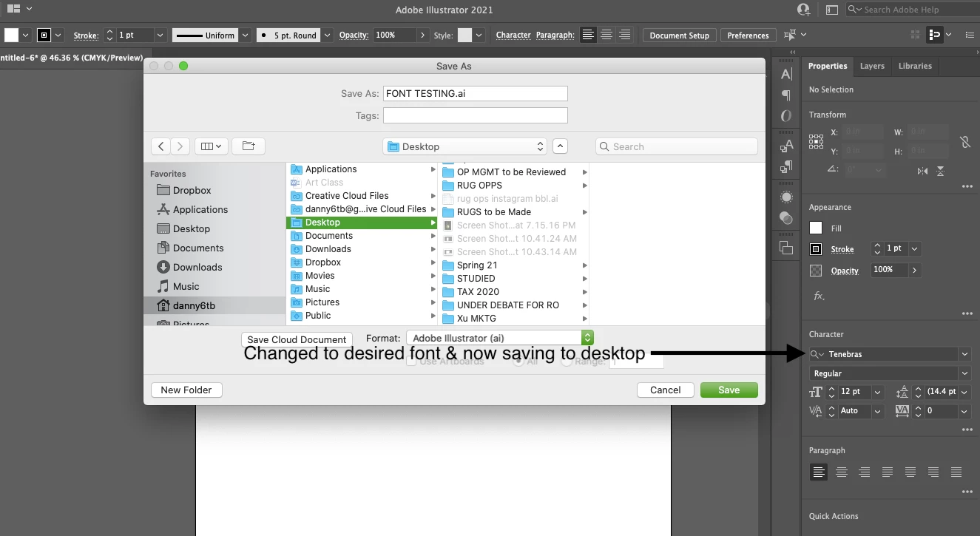Go back in the Save As dialog
Image resolution: width=980 pixels, height=536 pixels.
(x=161, y=146)
